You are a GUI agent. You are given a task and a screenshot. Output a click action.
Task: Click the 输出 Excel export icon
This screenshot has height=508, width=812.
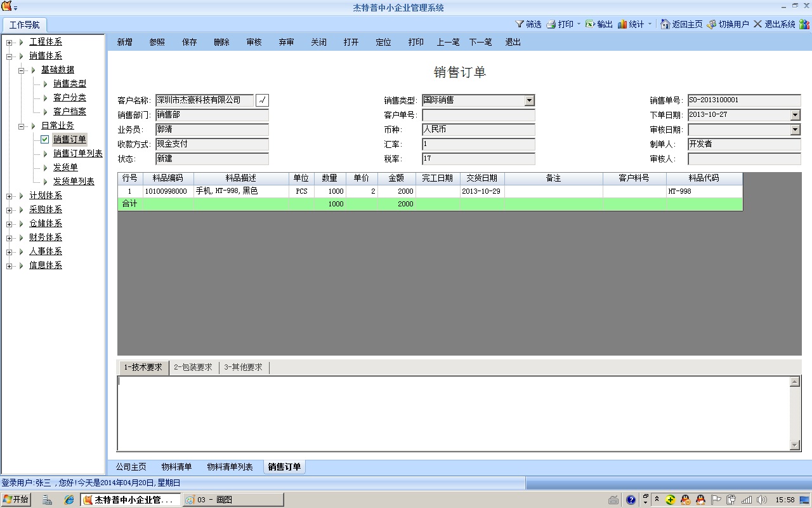tap(590, 24)
